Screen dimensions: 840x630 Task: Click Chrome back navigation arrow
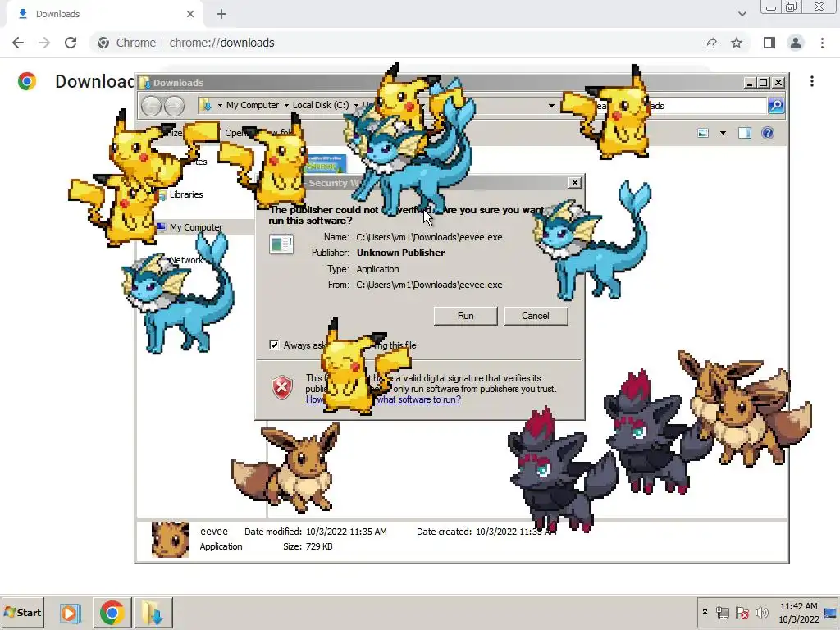[x=18, y=43]
